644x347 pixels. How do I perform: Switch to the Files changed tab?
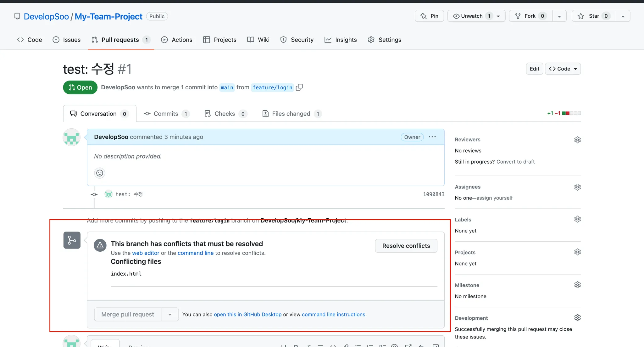tap(291, 114)
